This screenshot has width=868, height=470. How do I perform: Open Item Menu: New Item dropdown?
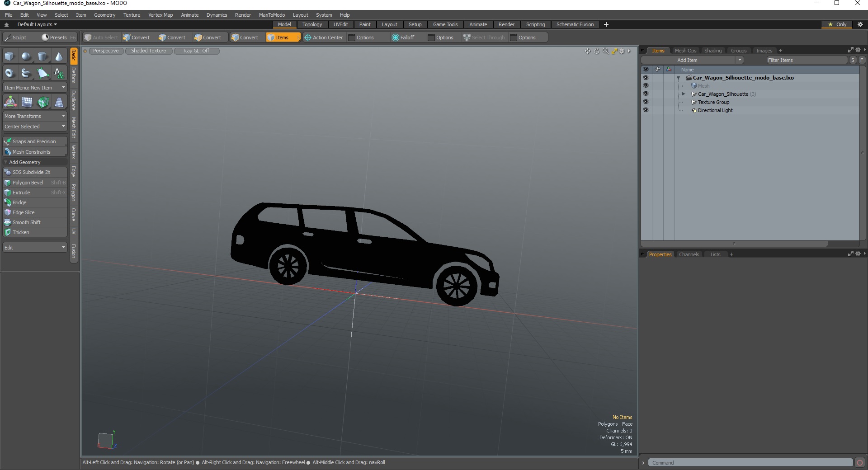pos(35,88)
